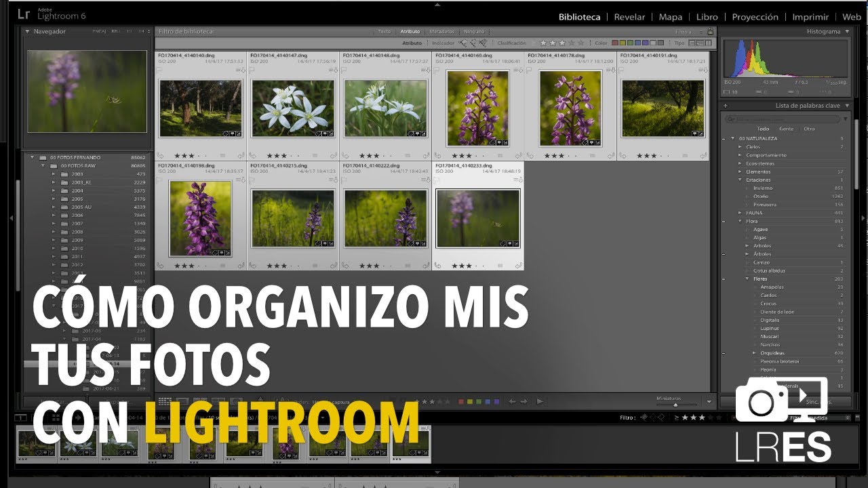Toggle unflagged photos filter
The height and width of the screenshot is (488, 868).
(x=473, y=43)
